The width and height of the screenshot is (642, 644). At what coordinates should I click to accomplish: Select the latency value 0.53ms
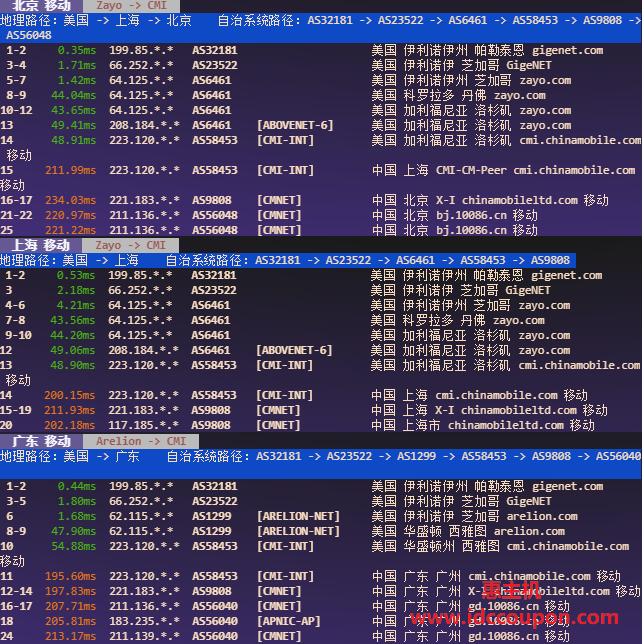tap(76, 275)
